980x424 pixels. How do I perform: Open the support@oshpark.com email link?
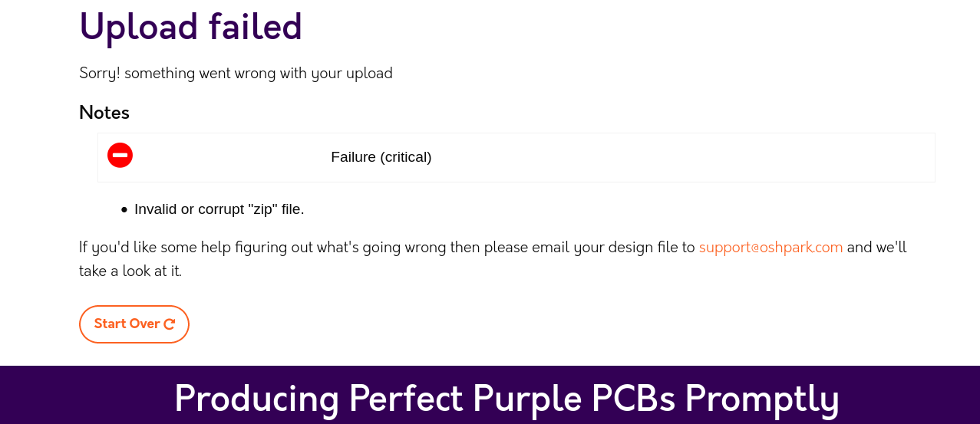pos(770,248)
